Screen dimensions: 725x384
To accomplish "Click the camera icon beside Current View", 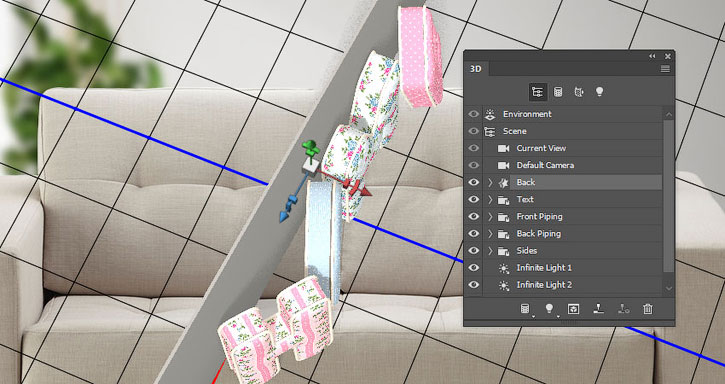I will pos(503,148).
